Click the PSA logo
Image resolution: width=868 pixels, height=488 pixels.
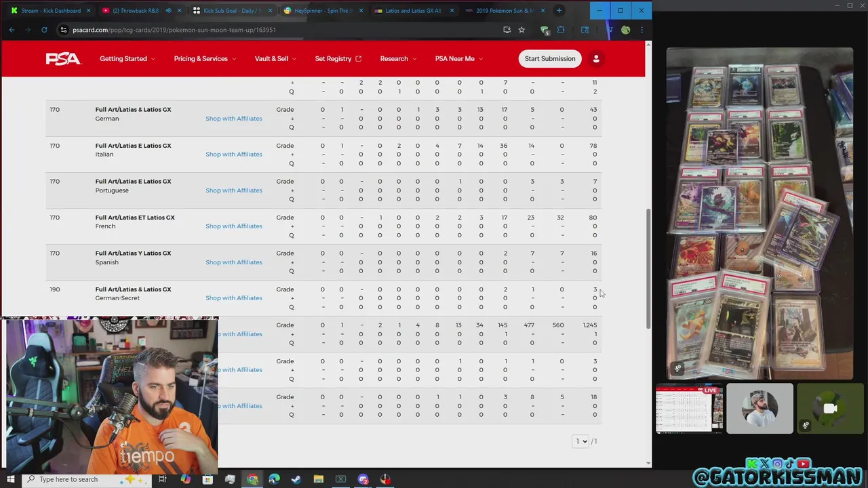(x=63, y=59)
